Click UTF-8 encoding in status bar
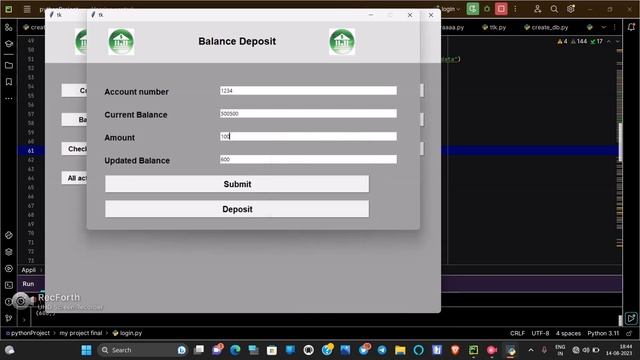 pos(540,333)
